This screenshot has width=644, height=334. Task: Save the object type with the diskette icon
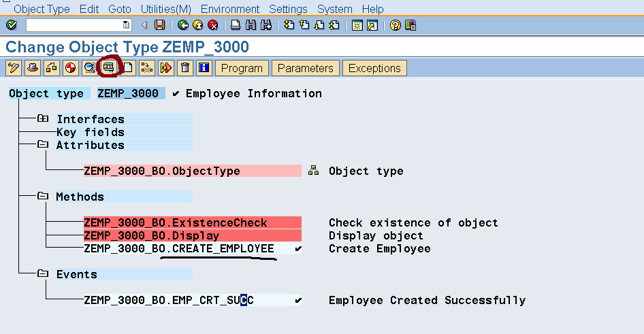click(x=159, y=25)
